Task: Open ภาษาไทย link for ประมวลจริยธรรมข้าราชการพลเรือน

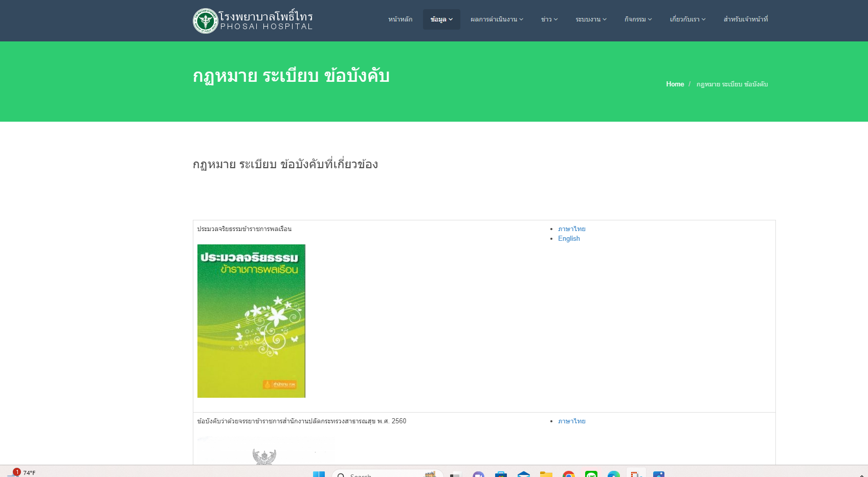Action: click(x=571, y=229)
